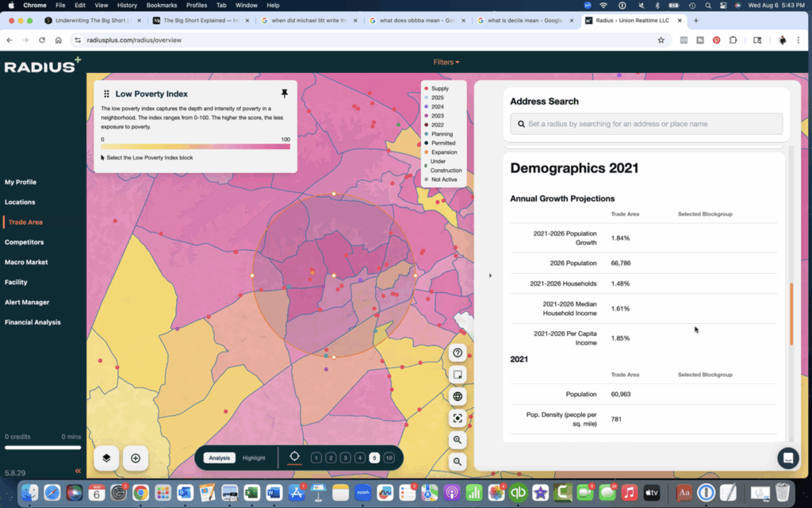Select radius option 10 in the bottom toolbar
The height and width of the screenshot is (508, 812).
pyautogui.click(x=388, y=457)
